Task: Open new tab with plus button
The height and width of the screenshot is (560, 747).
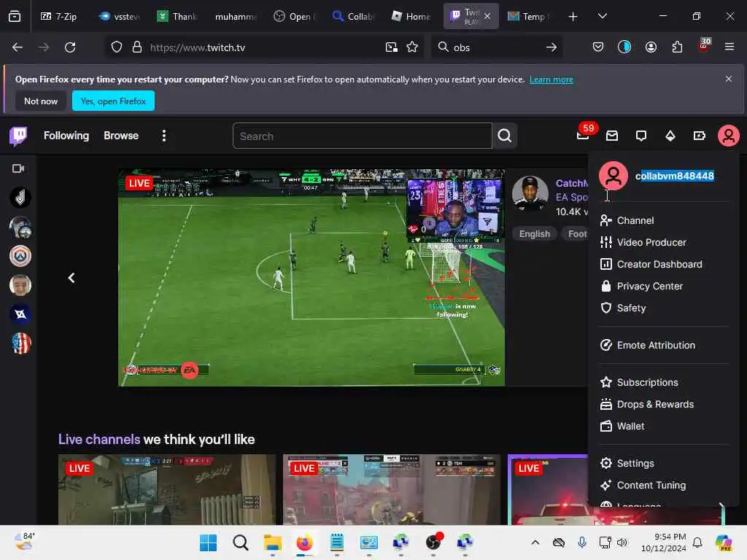Action: pos(573,16)
